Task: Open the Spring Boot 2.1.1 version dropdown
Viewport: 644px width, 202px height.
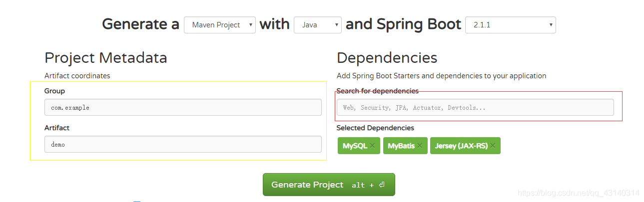Action: [x=510, y=25]
